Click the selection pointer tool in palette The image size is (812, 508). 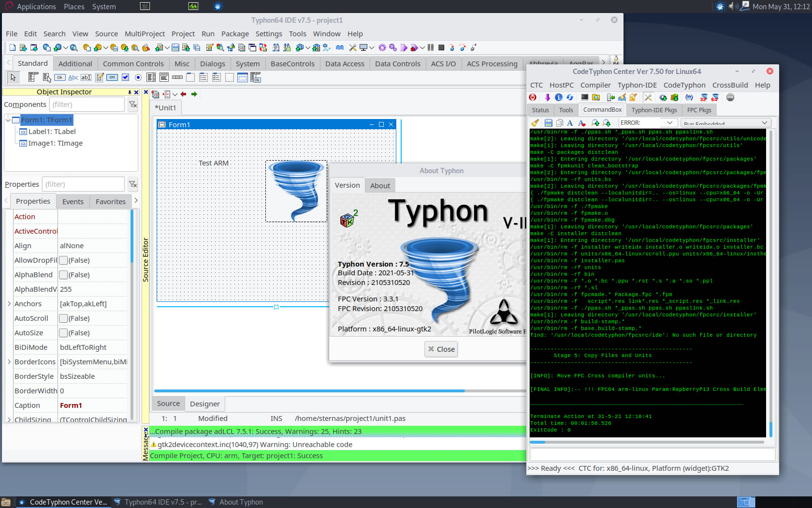13,77
